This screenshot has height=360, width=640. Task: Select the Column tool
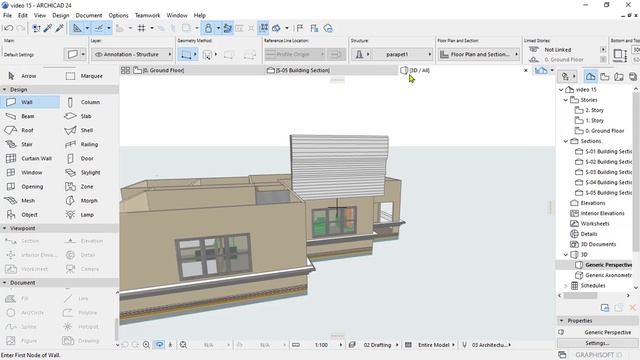pyautogui.click(x=84, y=102)
